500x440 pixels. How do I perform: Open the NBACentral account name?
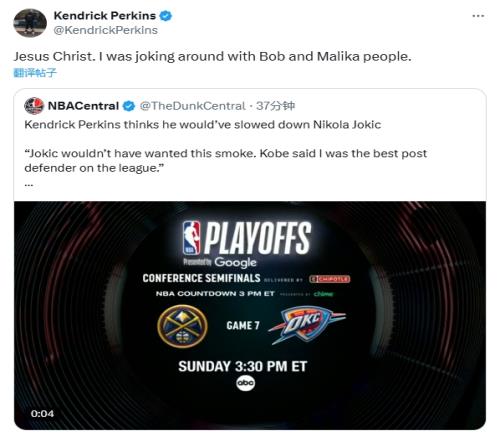click(x=83, y=106)
